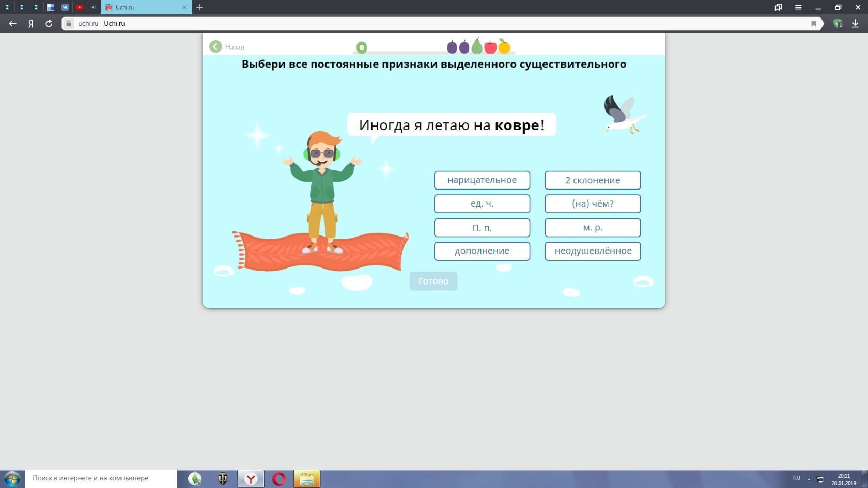
Task: Bookmark this page via the address bar flag
Action: click(813, 24)
